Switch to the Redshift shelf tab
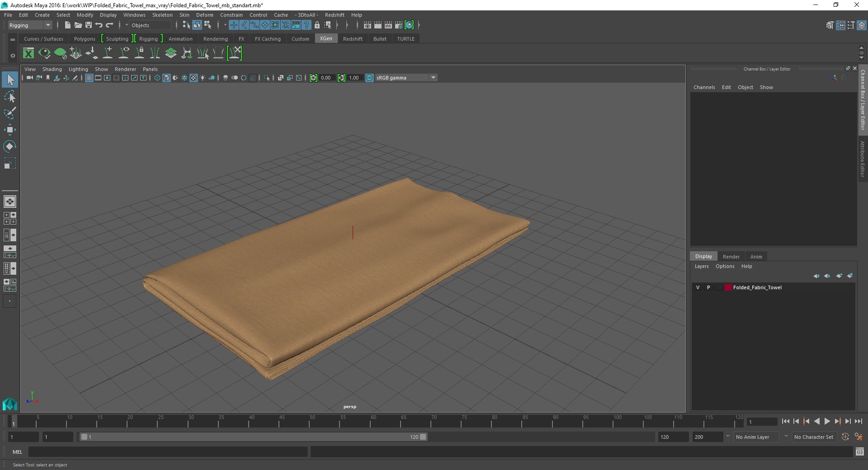 pos(353,39)
